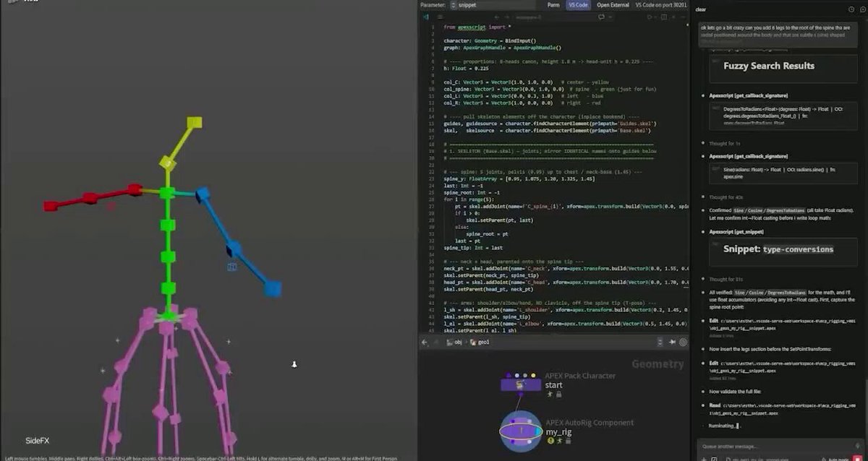Viewport: 868px width, 461px height.
Task: Click the pin icon in network path bar
Action: [x=672, y=342]
